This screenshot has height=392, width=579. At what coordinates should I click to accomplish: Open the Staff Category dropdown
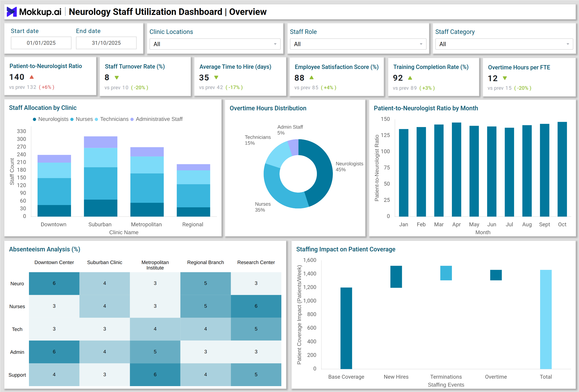click(x=504, y=44)
